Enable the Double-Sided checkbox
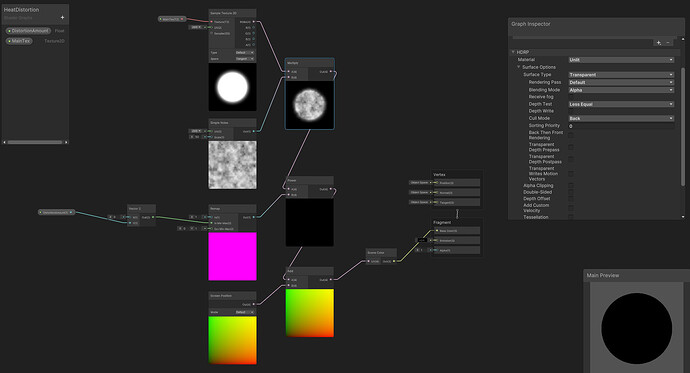690x373 pixels. click(x=571, y=192)
